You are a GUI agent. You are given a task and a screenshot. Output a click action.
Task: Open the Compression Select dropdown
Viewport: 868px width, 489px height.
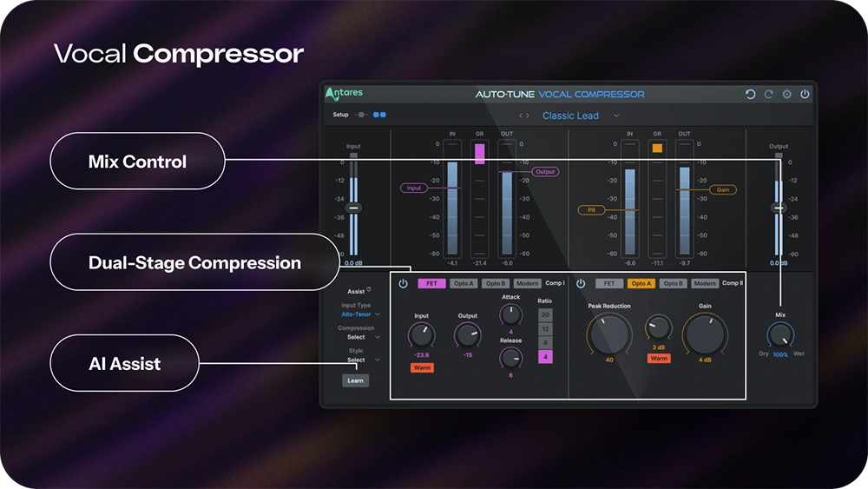coord(378,337)
